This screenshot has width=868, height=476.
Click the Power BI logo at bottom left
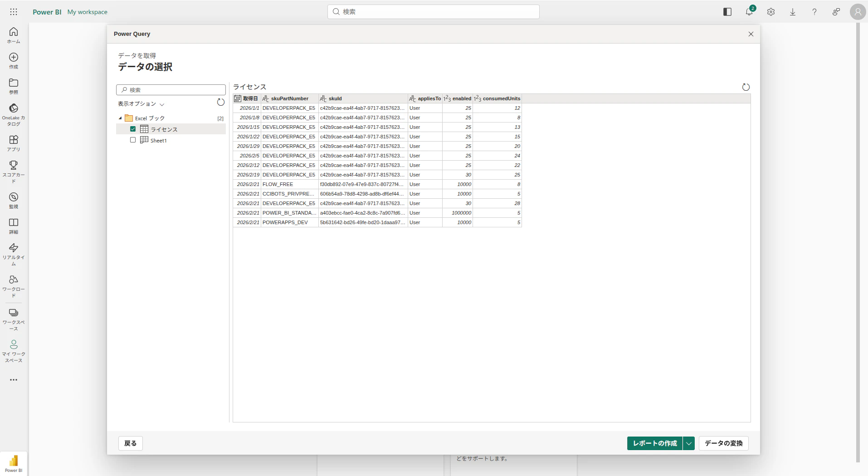click(14, 464)
